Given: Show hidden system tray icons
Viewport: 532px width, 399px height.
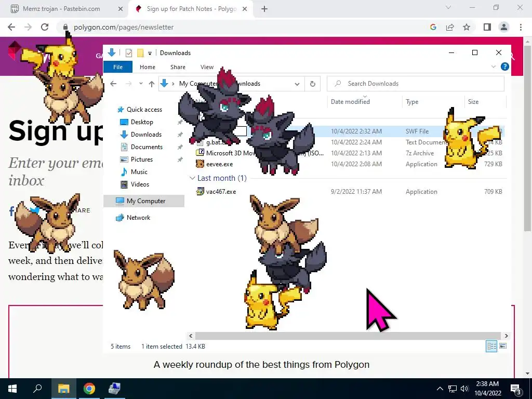Looking at the screenshot, I should click(x=440, y=389).
